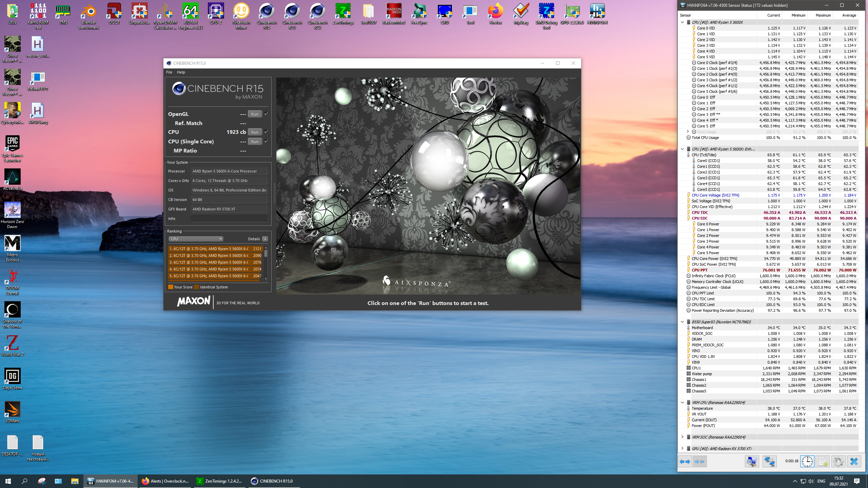The image size is (868, 488).
Task: Click the ranking Details arrow button
Action: [x=265, y=239]
